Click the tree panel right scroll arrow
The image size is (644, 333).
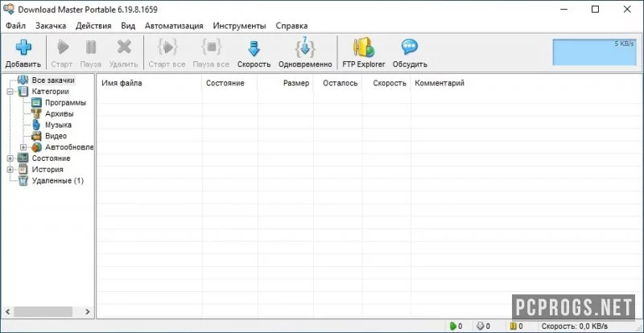[x=88, y=311]
